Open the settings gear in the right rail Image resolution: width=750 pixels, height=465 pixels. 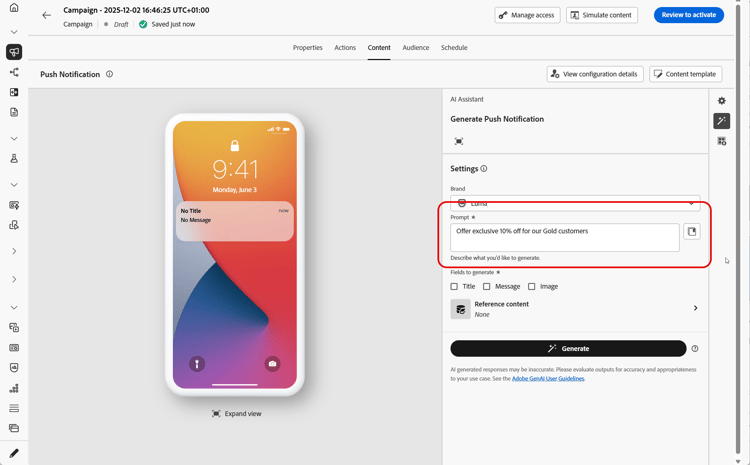[721, 100]
